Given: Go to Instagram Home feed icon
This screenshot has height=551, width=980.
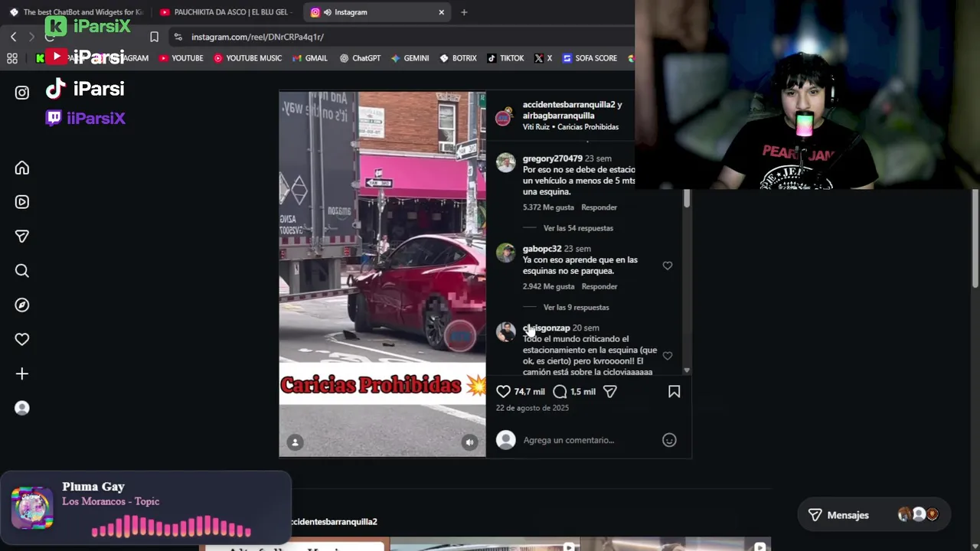Looking at the screenshot, I should [21, 168].
